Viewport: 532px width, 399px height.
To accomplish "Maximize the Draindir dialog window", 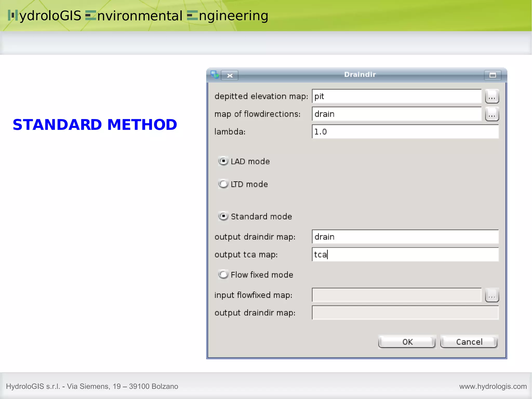I will (x=493, y=75).
